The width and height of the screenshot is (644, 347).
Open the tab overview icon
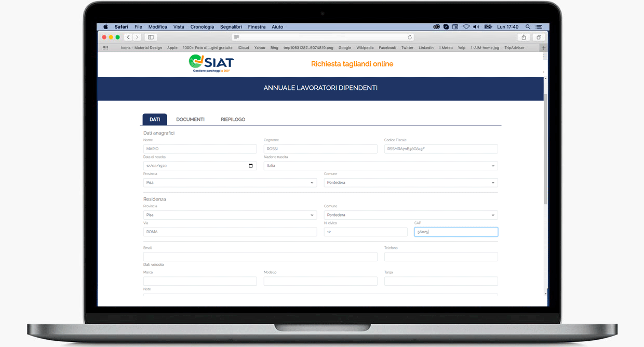[x=539, y=37]
